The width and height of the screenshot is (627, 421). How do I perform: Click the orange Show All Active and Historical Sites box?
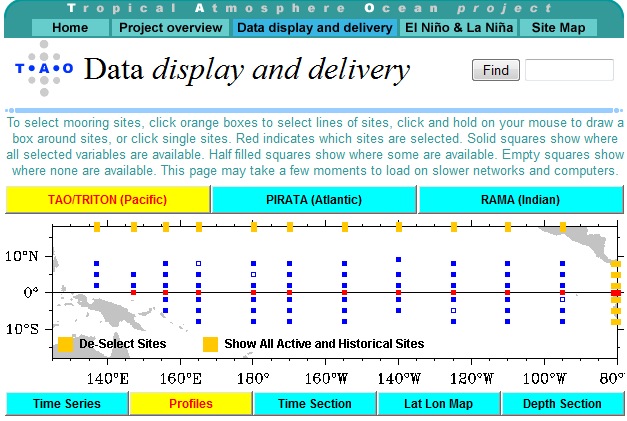pyautogui.click(x=210, y=344)
